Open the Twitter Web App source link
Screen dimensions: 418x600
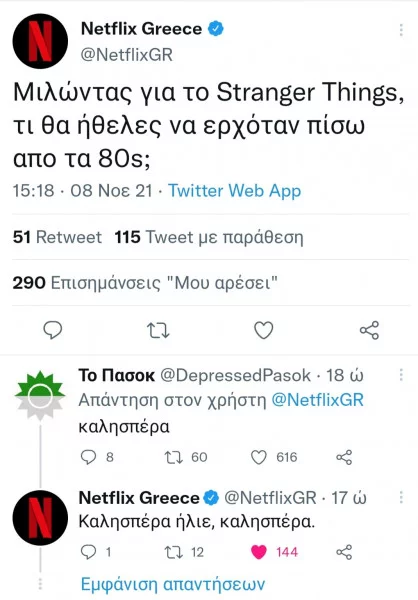235,191
